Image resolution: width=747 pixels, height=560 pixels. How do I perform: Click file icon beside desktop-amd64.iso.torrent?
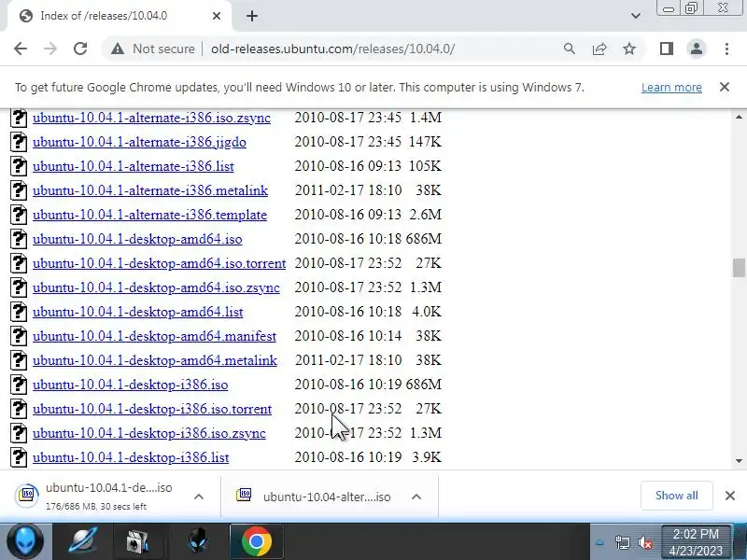[19, 263]
